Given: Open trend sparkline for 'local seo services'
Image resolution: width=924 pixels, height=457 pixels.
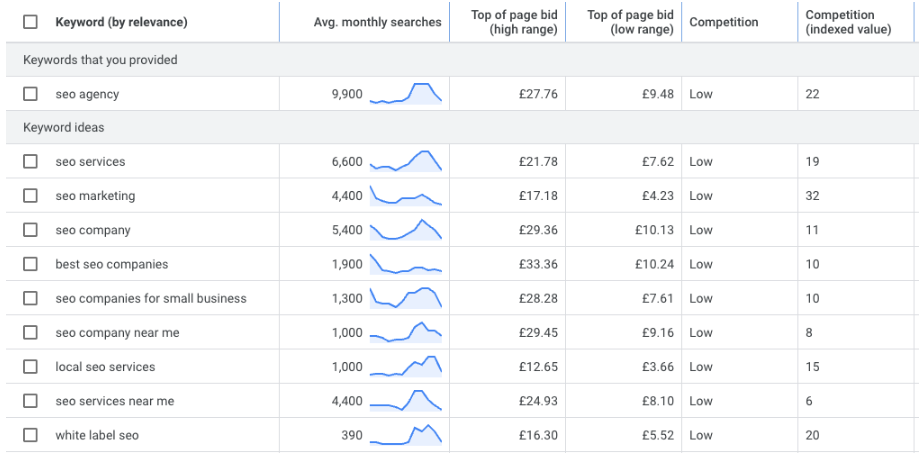Looking at the screenshot, I should 405,366.
